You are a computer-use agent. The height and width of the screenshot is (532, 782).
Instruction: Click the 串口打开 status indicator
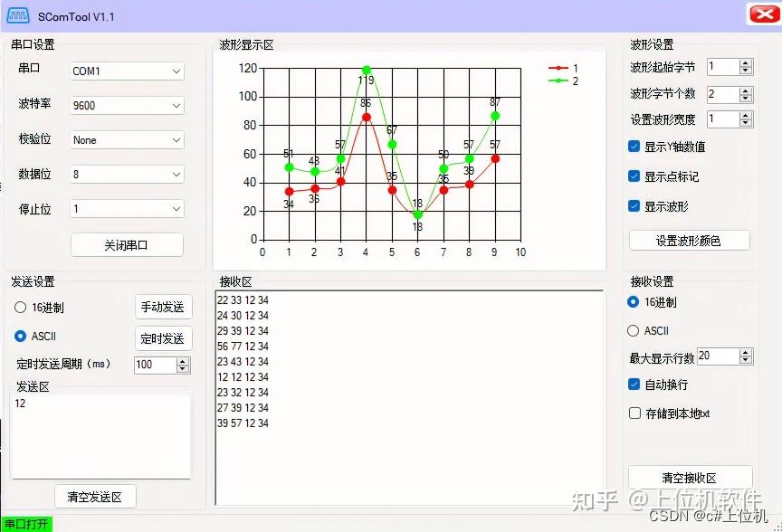[26, 524]
